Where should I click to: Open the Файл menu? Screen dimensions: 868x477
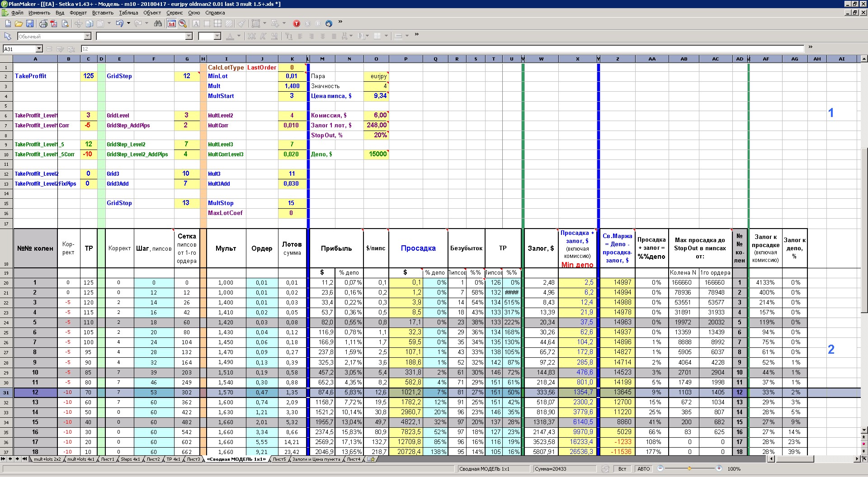point(17,13)
